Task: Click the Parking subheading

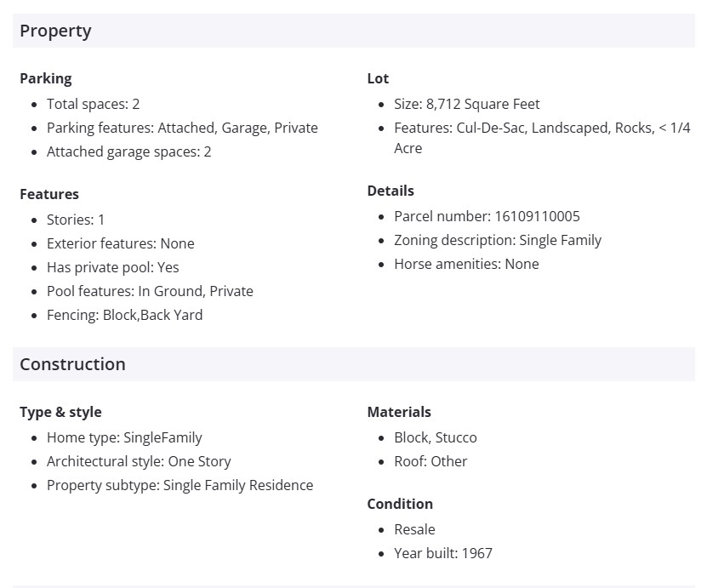Action: click(x=46, y=78)
